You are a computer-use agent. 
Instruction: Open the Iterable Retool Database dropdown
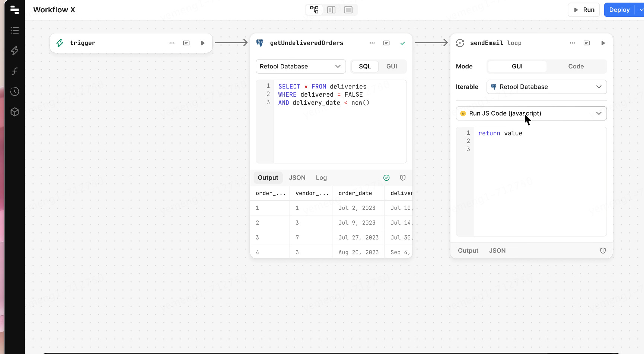point(546,87)
